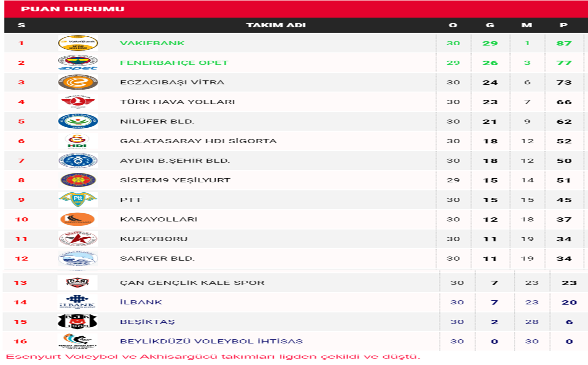
Task: Click Fenerbahçe Opet's 77 points value
Action: (x=564, y=63)
